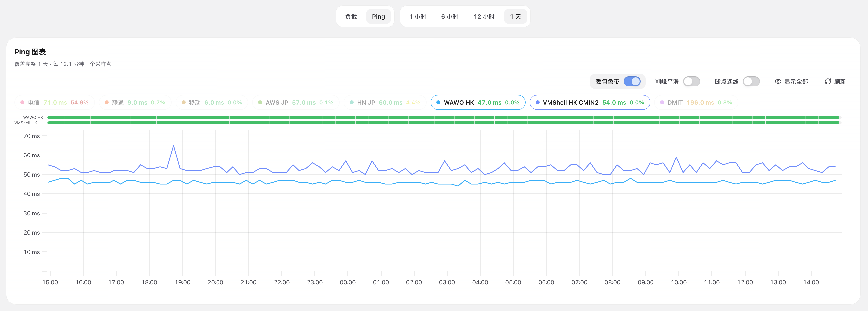Click the blue dot in WAWO HK chip
Screen dimensions: 868x311
pyautogui.click(x=438, y=103)
